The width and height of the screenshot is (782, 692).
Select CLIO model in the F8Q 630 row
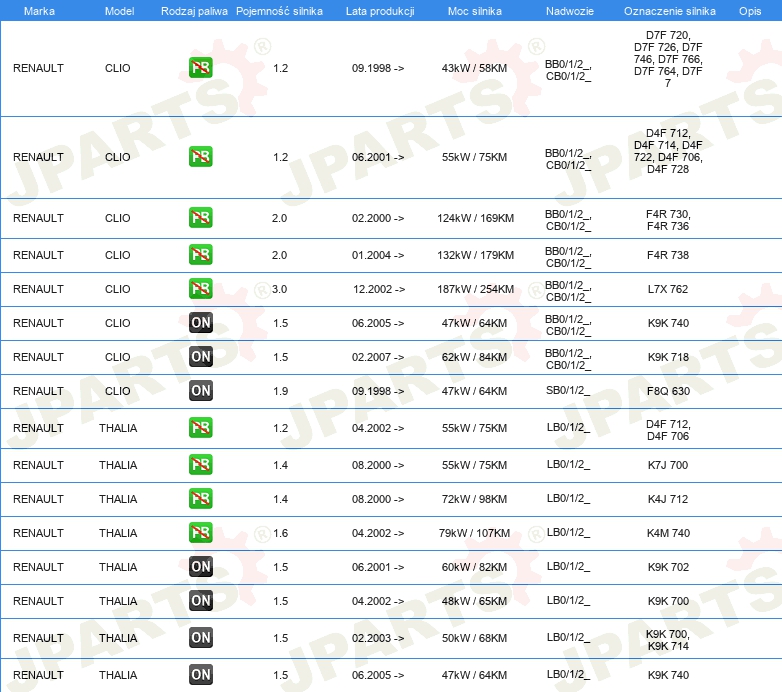118,391
